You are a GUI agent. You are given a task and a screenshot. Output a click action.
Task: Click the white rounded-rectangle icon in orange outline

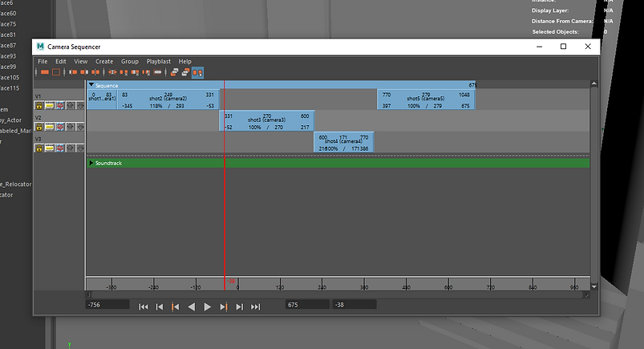[158, 72]
